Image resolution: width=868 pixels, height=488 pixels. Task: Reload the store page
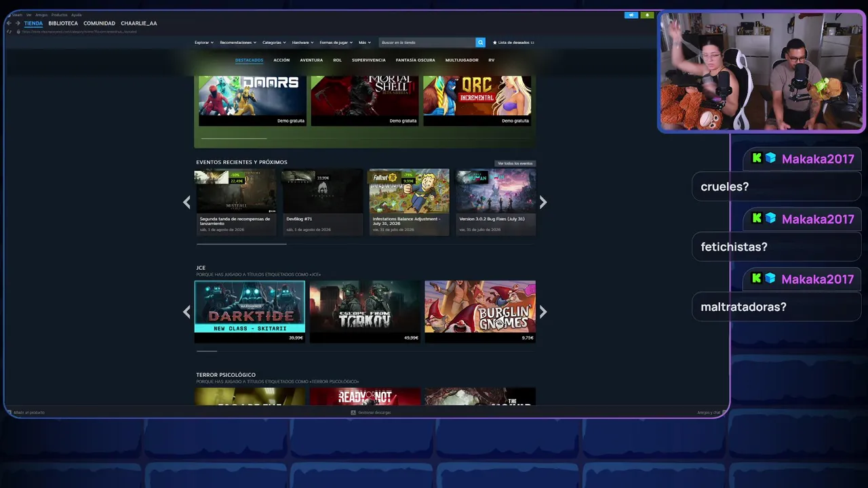click(x=9, y=31)
